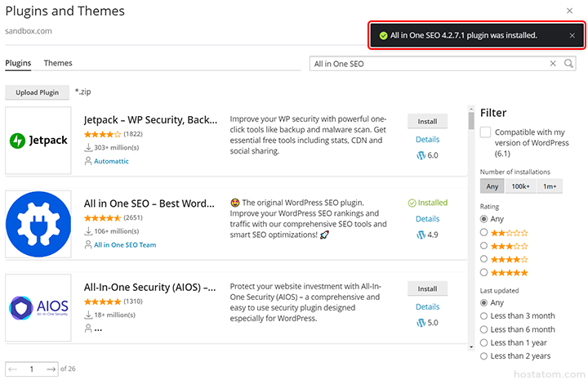Clear the search field with X icon
588x380 pixels.
[x=553, y=63]
